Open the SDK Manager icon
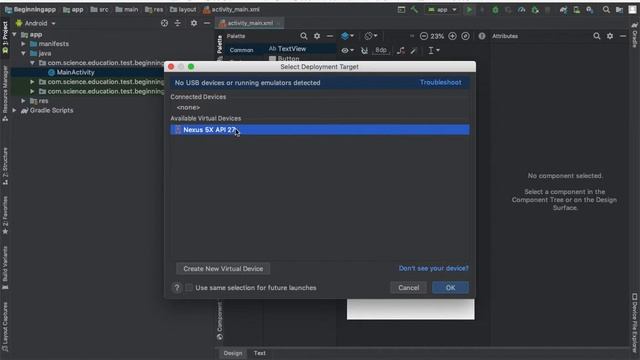Viewport: 640px width, 360px height. (x=589, y=10)
